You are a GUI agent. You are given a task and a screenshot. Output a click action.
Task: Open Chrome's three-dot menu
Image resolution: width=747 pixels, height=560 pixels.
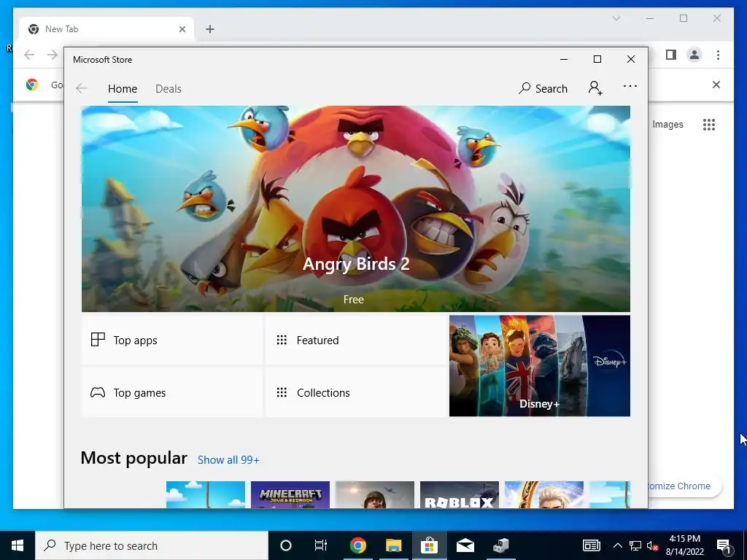click(718, 55)
